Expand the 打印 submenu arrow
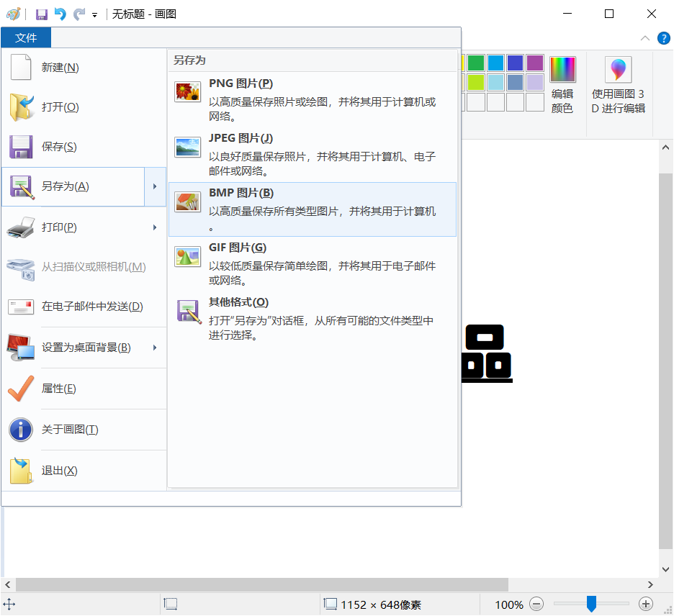 (x=156, y=227)
